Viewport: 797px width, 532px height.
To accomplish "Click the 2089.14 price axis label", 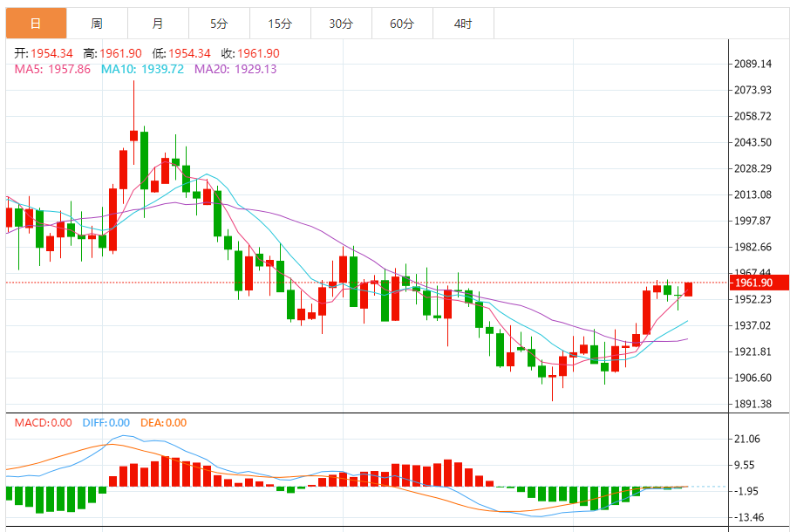I will click(x=753, y=64).
